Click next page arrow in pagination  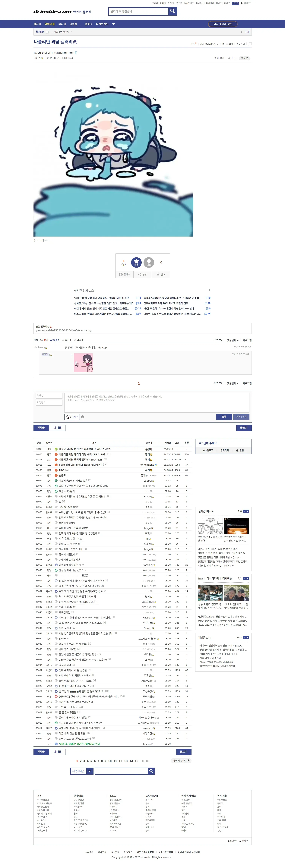click(x=143, y=761)
